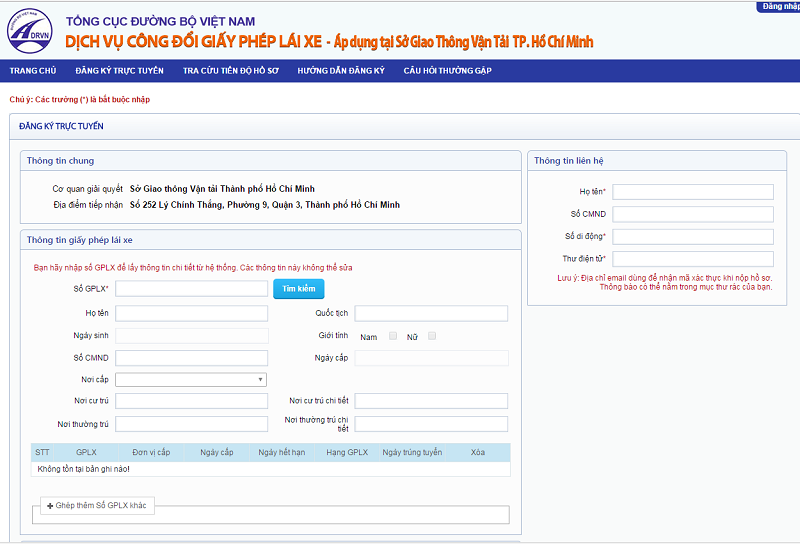Screen dimensions: 800x544
Task: Click the Thông tin chung panel title
Action: (x=60, y=161)
